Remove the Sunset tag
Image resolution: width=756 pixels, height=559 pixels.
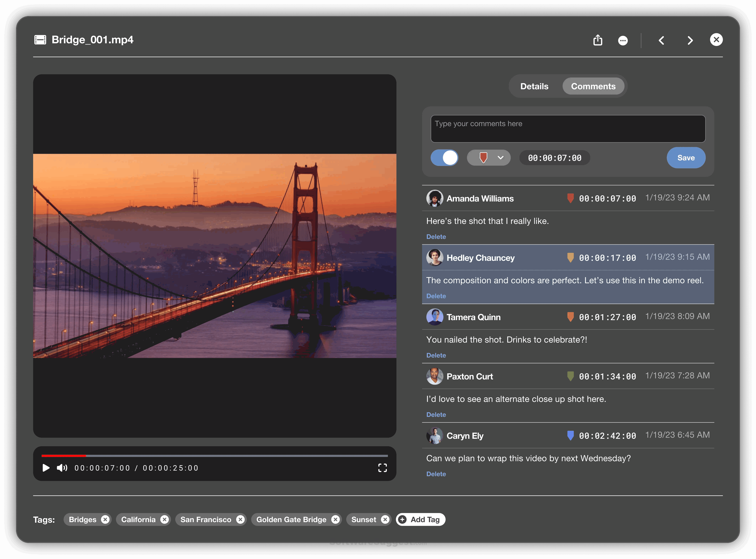point(385,519)
